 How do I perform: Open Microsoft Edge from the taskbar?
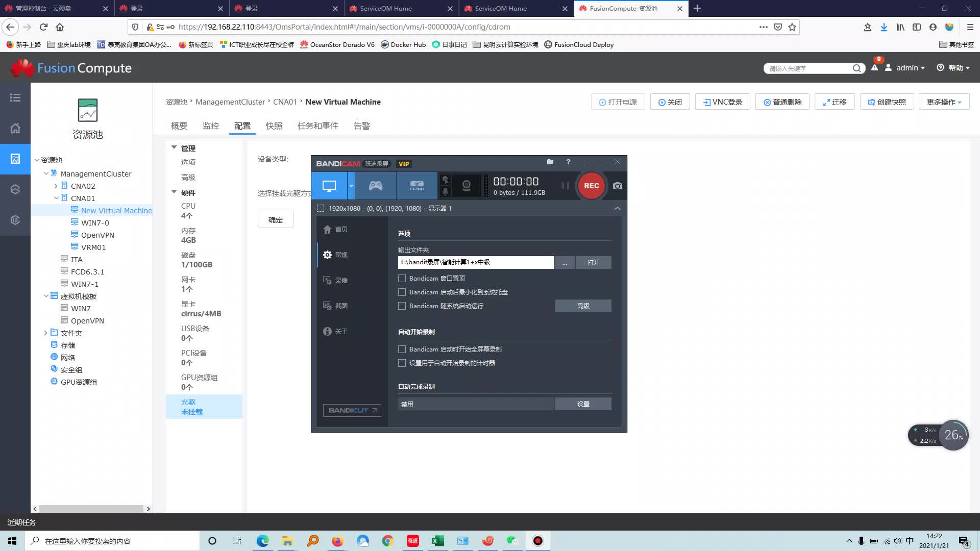262,541
